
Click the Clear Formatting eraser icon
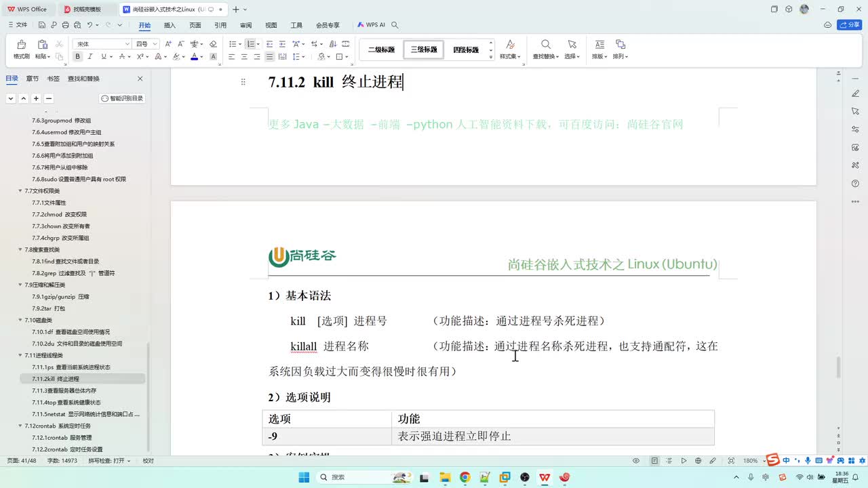[x=212, y=44]
